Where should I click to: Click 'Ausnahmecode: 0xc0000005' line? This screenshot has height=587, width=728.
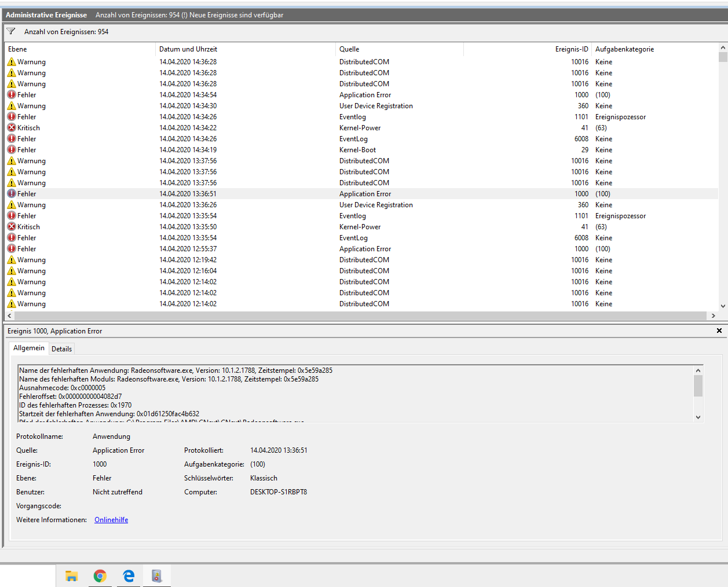pyautogui.click(x=63, y=388)
